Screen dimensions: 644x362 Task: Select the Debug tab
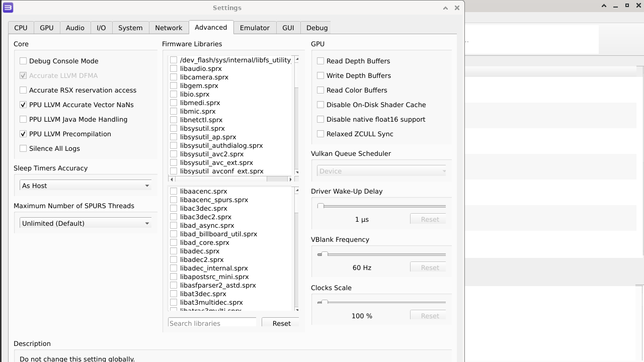point(316,28)
